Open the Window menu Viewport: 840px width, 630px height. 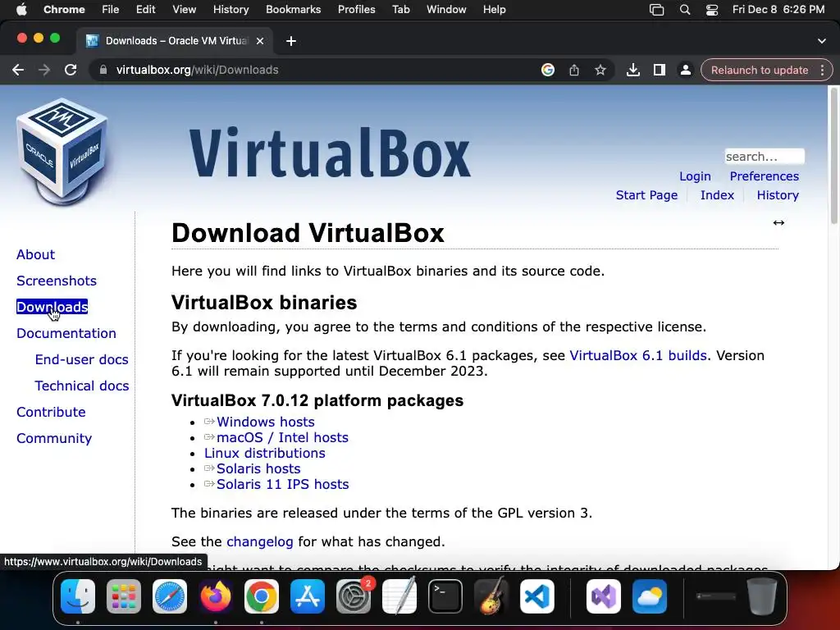click(x=446, y=10)
